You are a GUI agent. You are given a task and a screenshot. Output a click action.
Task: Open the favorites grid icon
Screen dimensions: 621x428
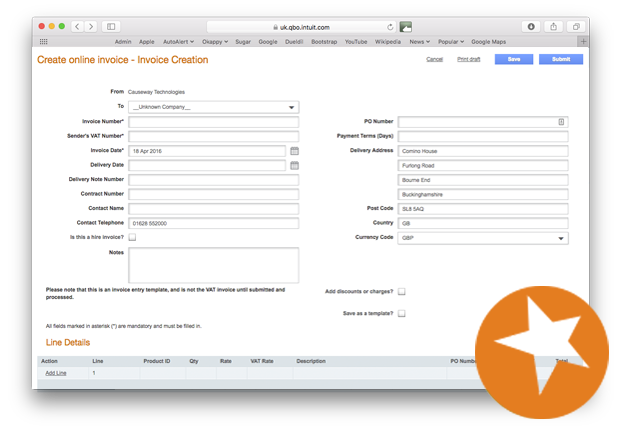click(x=44, y=42)
